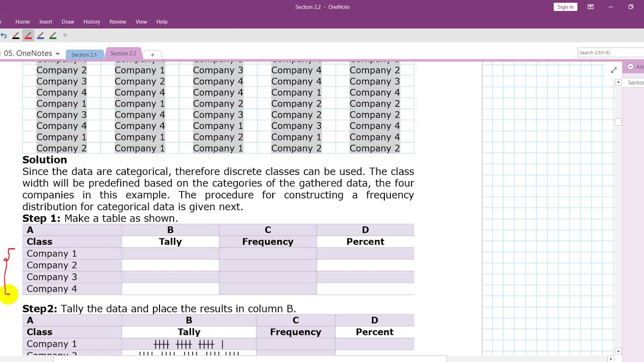Image resolution: width=644 pixels, height=362 pixels.
Task: Toggle full page view expand arrow
Action: click(x=614, y=70)
